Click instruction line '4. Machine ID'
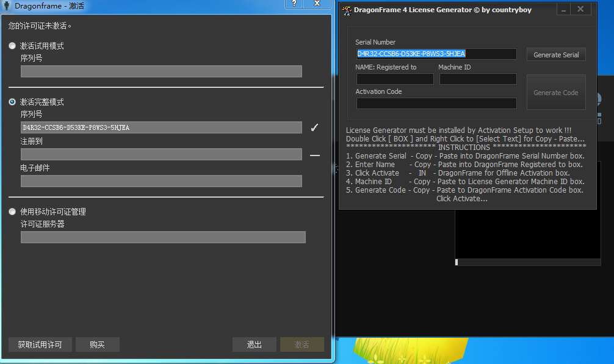The image size is (614, 364). point(465,182)
